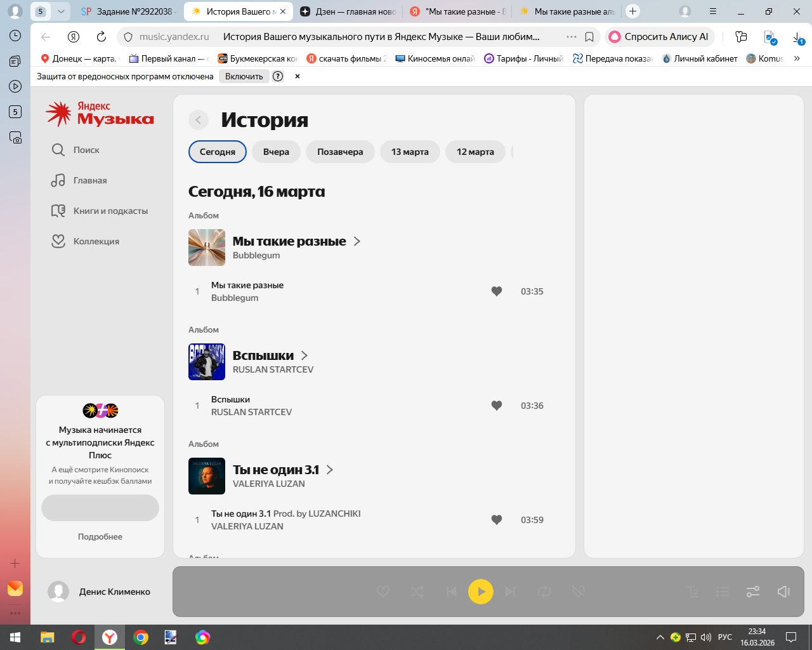Click Подробнее in the Яндекс Плюс promo
This screenshot has height=650, width=812.
pyautogui.click(x=100, y=536)
